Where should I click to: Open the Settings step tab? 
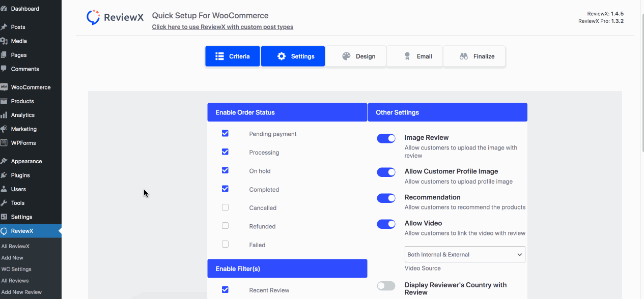pos(293,56)
